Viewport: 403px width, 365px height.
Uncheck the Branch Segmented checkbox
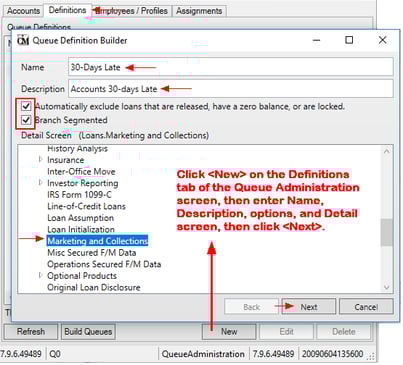click(26, 120)
